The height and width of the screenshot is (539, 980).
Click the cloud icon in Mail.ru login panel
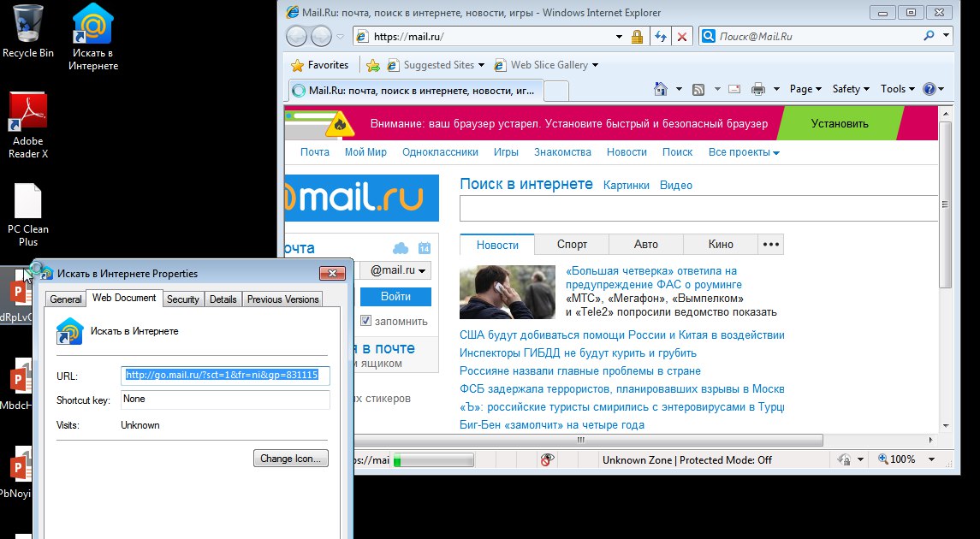(x=401, y=249)
